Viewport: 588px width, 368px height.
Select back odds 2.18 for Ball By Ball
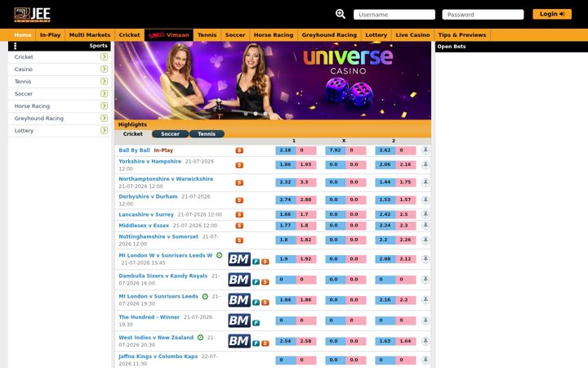(286, 150)
